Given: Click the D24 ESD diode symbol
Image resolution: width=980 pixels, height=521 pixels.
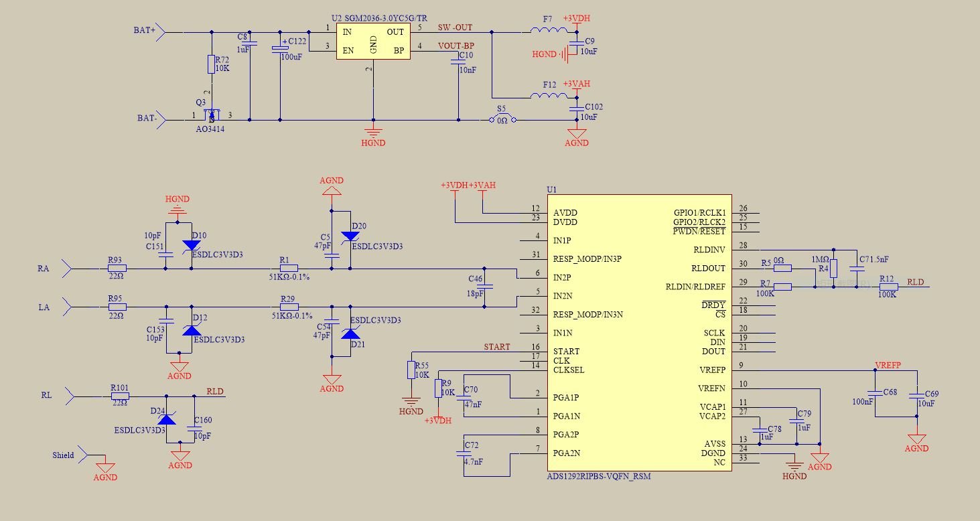Looking at the screenshot, I should click(166, 419).
